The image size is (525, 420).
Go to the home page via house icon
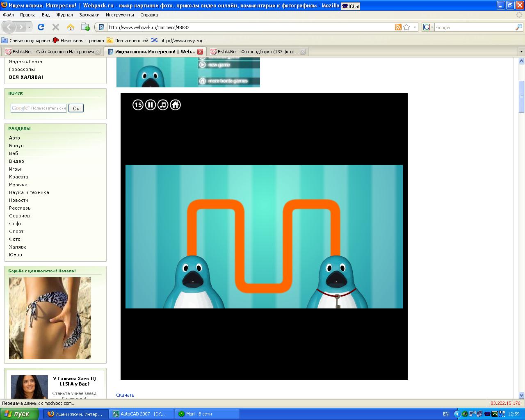pyautogui.click(x=71, y=27)
